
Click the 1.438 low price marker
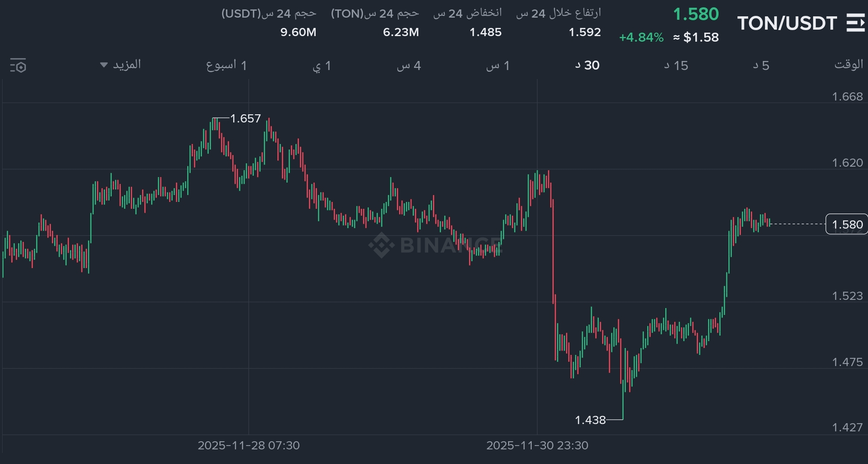tap(590, 420)
